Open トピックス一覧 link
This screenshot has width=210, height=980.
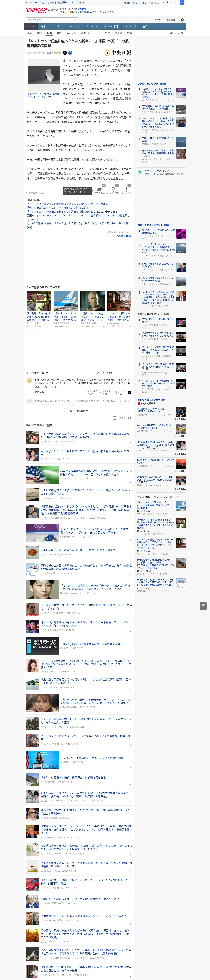[x=176, y=33]
